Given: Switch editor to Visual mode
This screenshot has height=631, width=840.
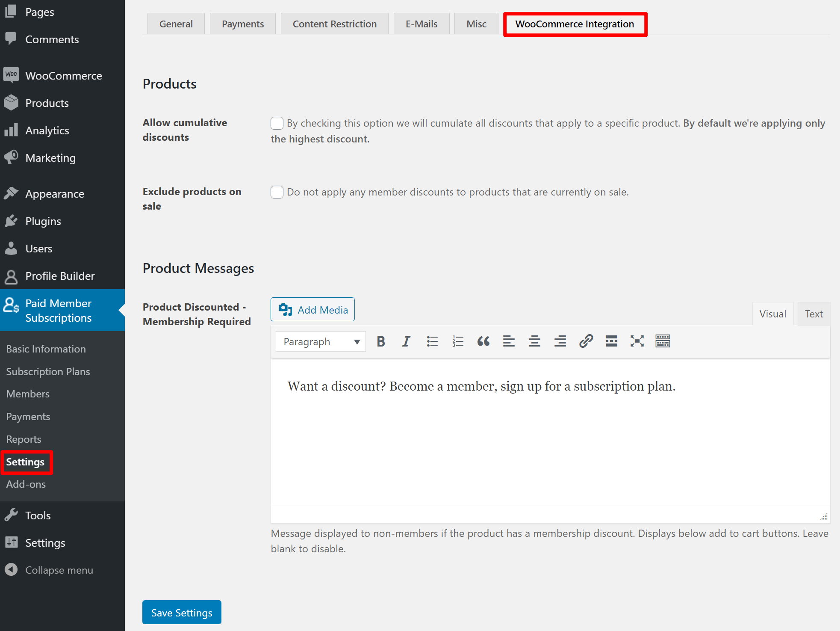Looking at the screenshot, I should click(x=773, y=314).
